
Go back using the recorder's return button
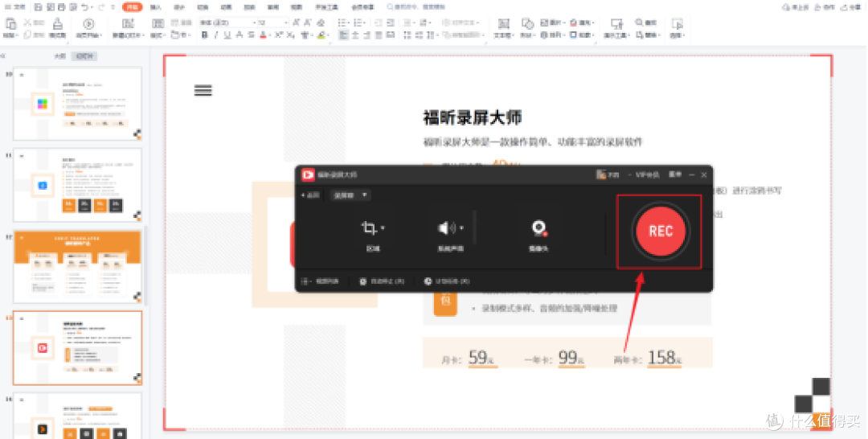pos(310,195)
